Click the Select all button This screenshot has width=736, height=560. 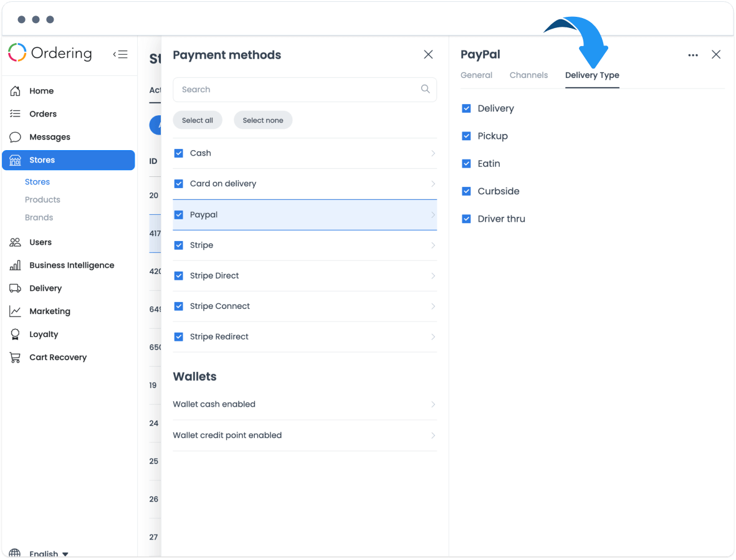pos(198,121)
